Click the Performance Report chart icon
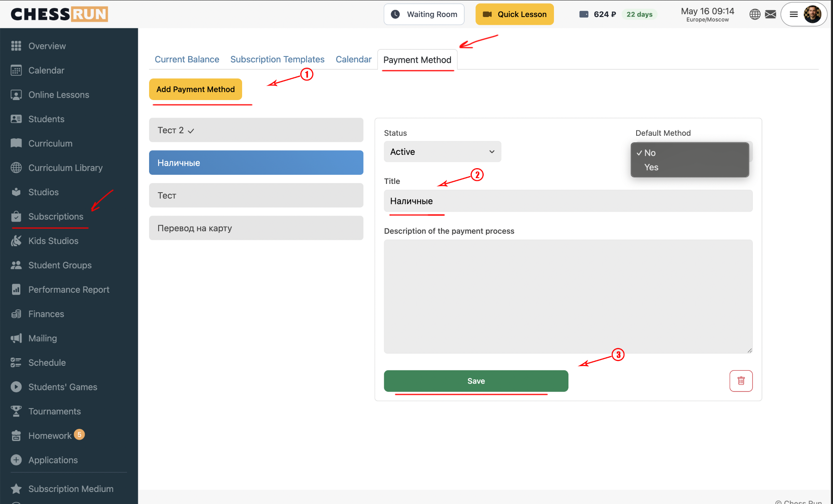Viewport: 833px width, 504px height. [16, 289]
